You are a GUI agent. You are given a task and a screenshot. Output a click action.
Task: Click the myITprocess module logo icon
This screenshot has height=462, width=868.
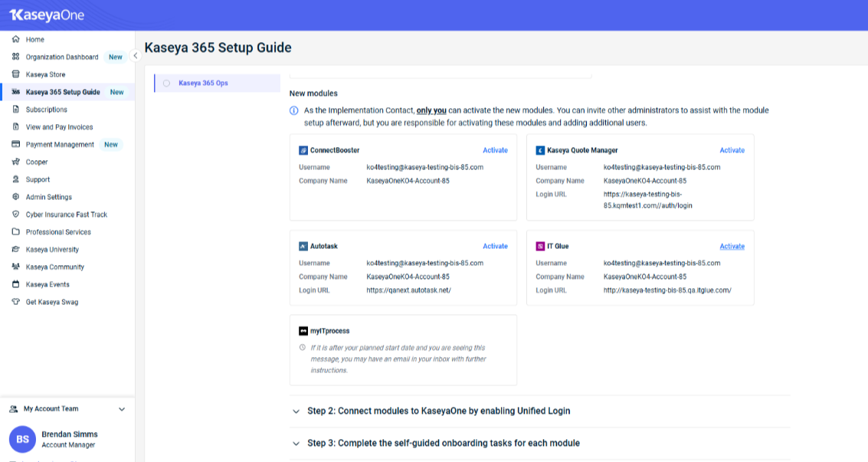tap(303, 331)
